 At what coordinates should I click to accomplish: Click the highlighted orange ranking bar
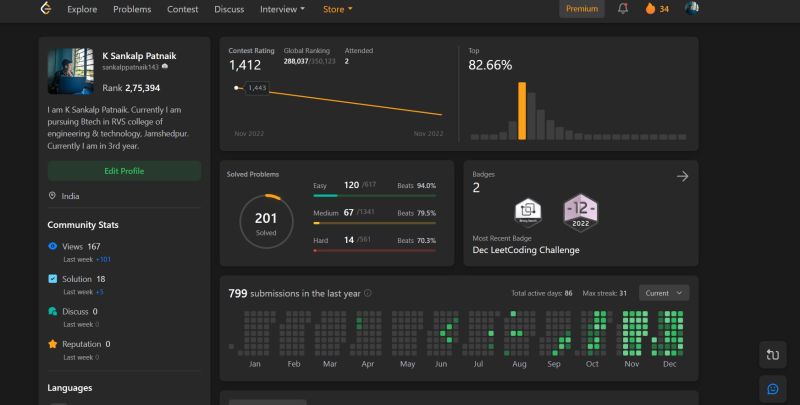(522, 111)
